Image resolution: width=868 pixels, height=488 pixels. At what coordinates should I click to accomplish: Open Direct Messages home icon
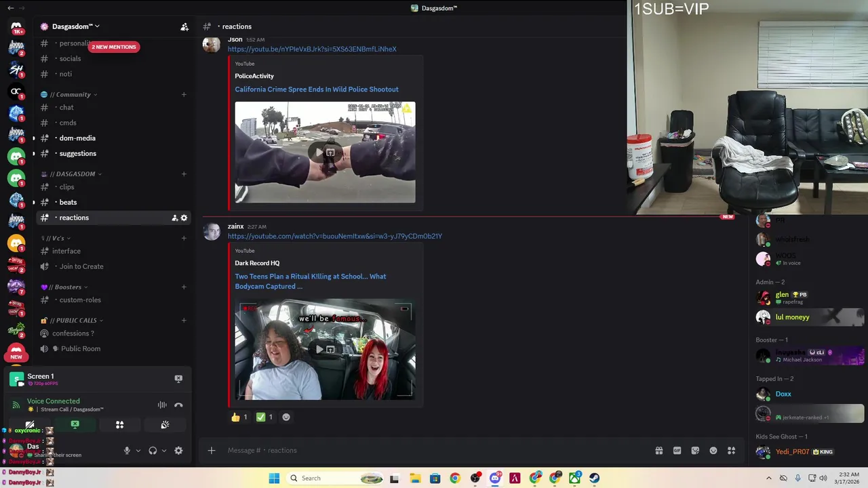(16, 28)
